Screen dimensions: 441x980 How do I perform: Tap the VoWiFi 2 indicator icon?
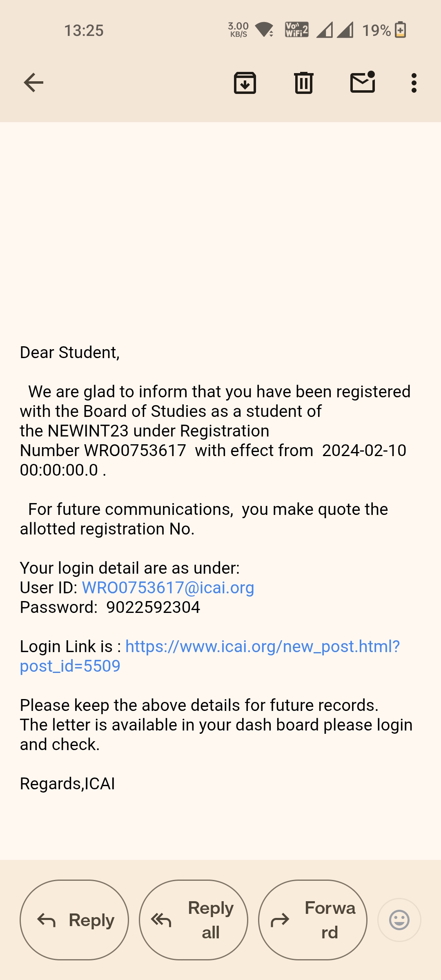coord(296,30)
